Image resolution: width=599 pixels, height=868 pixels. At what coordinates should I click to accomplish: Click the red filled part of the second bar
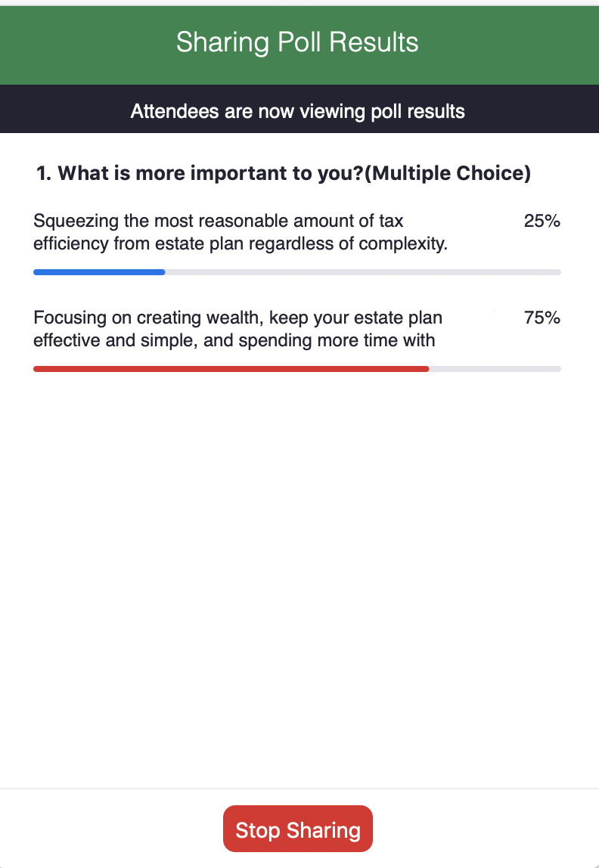[231, 369]
